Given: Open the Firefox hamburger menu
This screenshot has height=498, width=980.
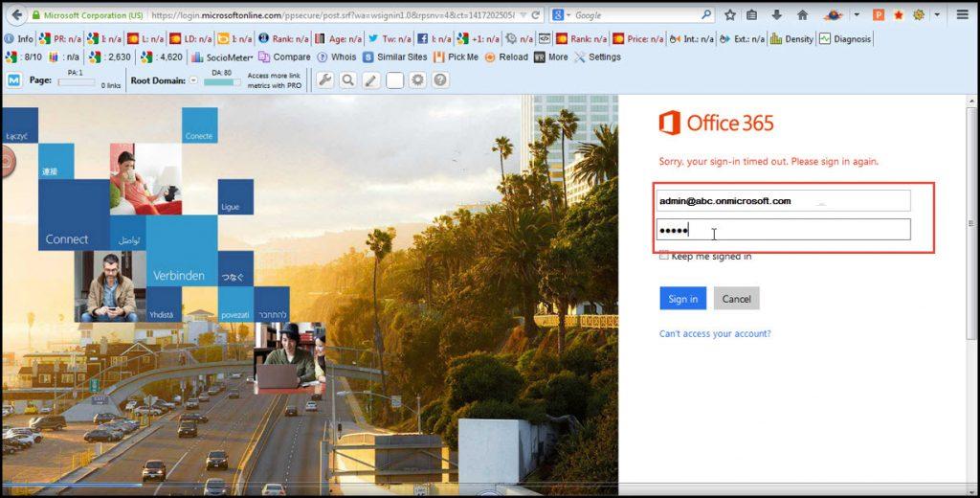Looking at the screenshot, I should click(x=962, y=15).
